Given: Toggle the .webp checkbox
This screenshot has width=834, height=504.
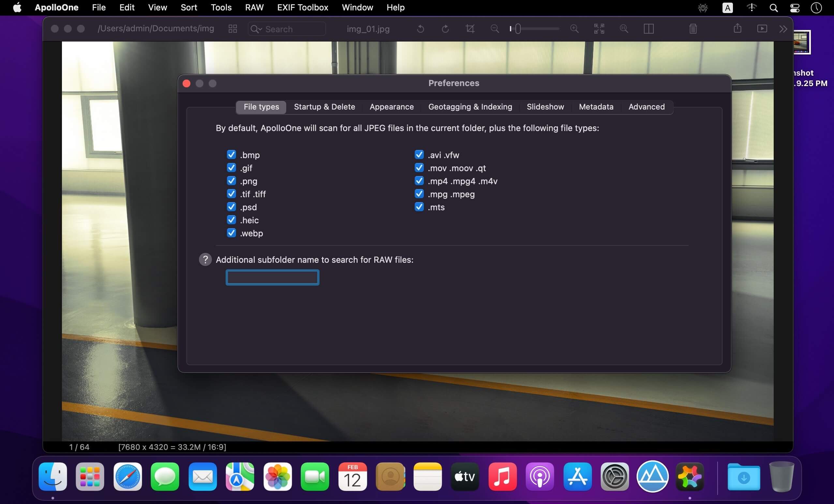Looking at the screenshot, I should coord(231,233).
